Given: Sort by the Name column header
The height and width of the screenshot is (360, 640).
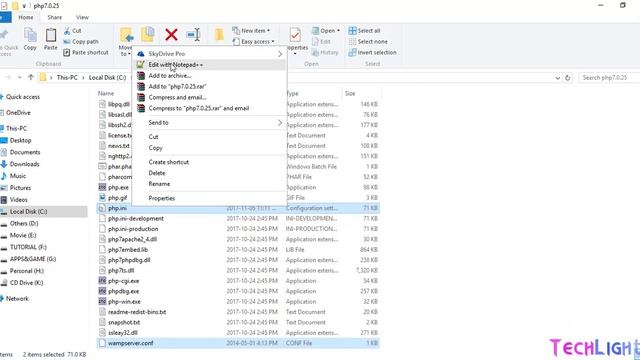Looking at the screenshot, I should click(x=106, y=93).
